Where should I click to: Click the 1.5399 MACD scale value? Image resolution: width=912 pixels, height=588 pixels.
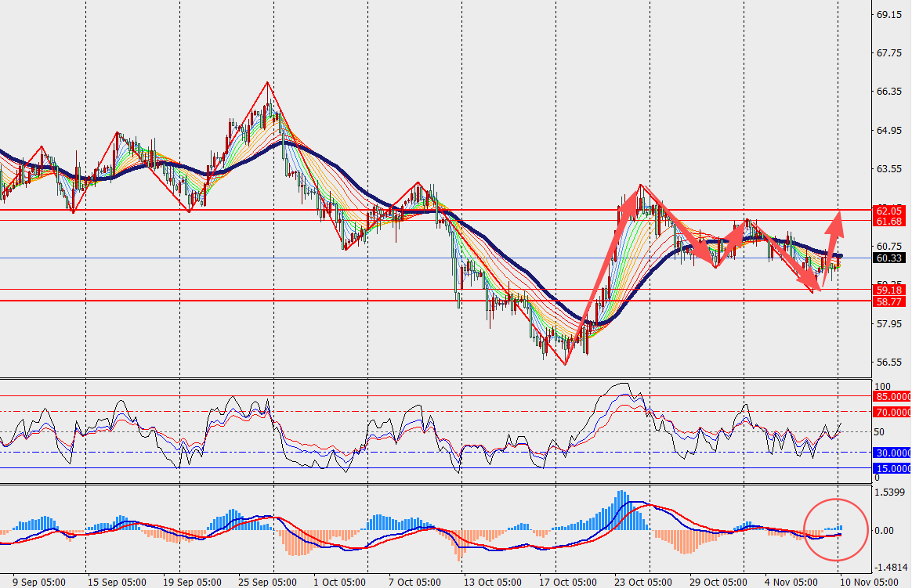coord(891,492)
